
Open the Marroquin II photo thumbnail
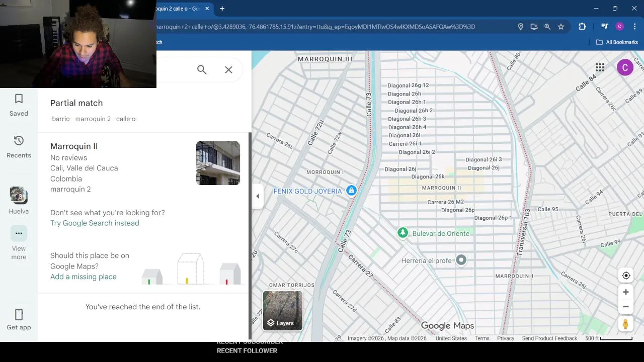(218, 163)
